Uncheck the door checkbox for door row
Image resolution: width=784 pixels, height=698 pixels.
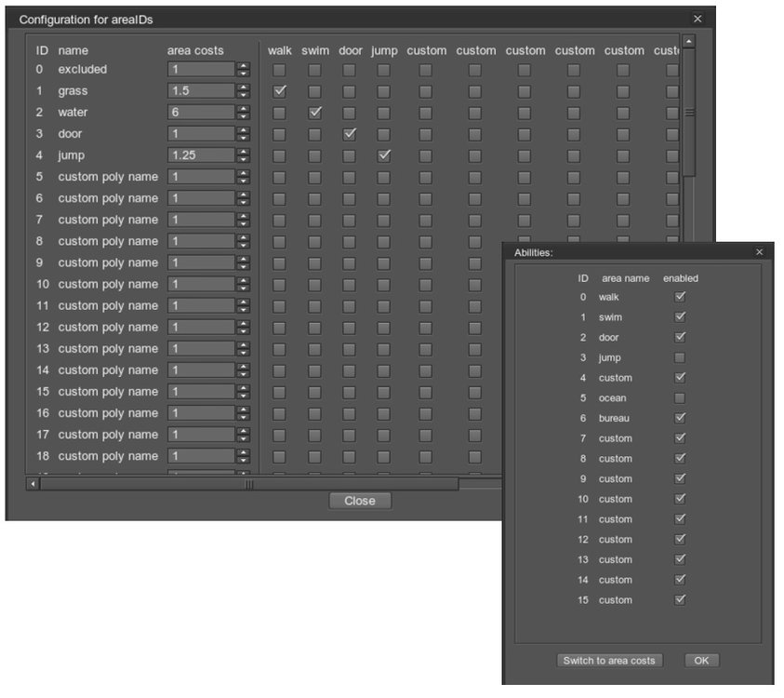point(351,133)
